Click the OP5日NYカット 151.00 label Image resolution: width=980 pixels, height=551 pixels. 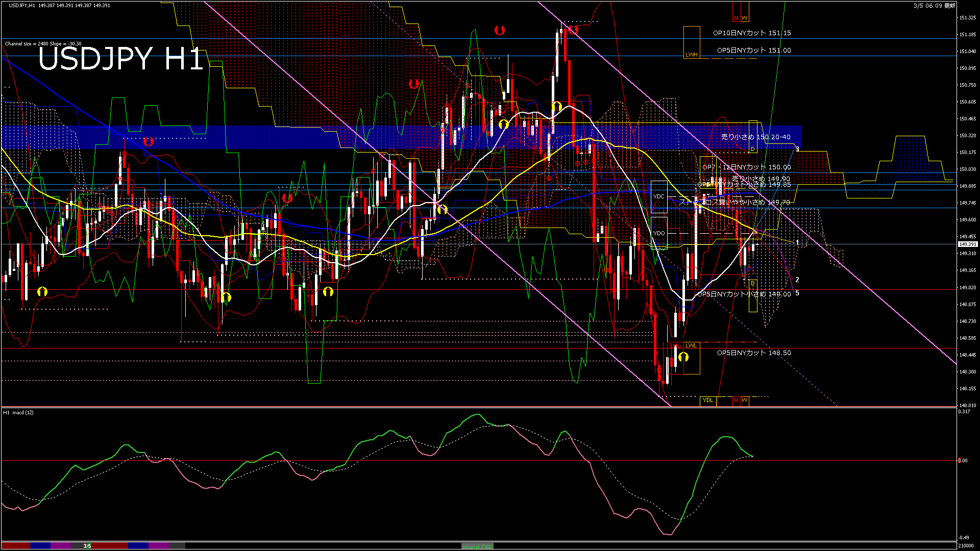754,51
